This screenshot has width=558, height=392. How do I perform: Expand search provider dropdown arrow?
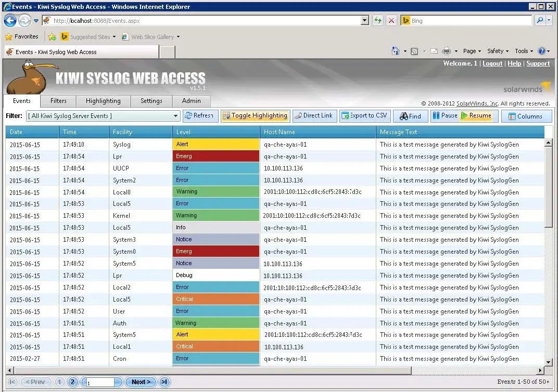point(549,21)
